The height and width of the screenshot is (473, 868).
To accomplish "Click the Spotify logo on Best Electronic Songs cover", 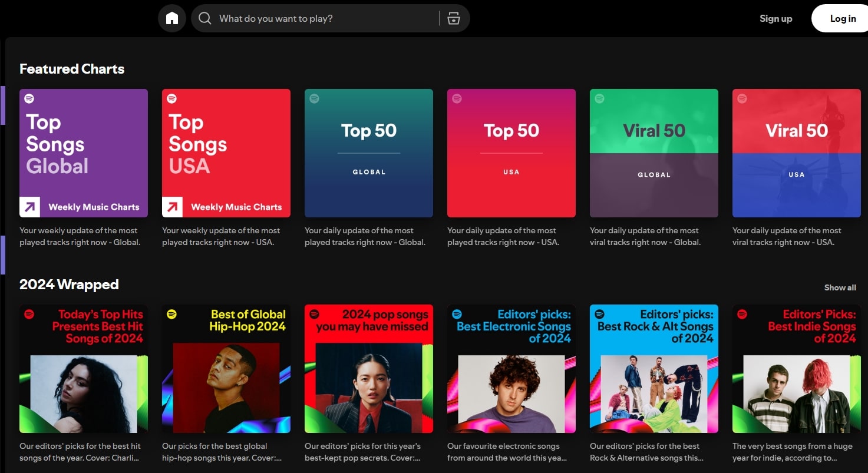I will 456,314.
